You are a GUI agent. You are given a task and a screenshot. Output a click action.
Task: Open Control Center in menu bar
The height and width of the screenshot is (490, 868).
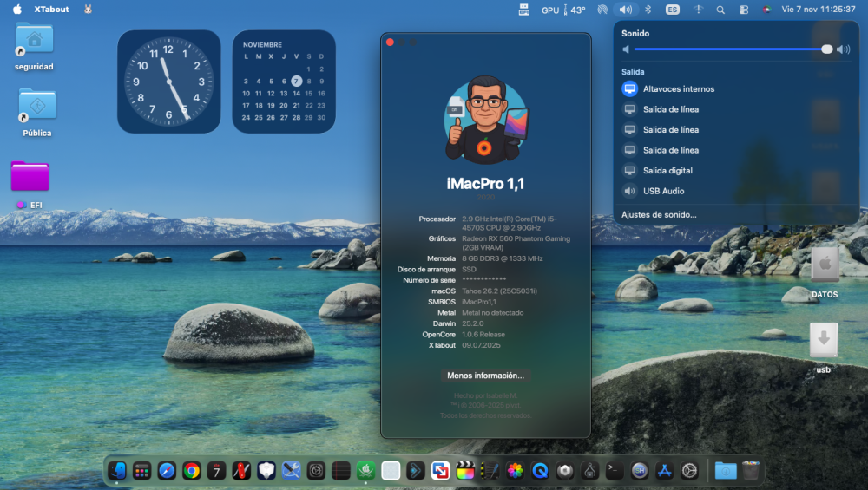pyautogui.click(x=744, y=10)
